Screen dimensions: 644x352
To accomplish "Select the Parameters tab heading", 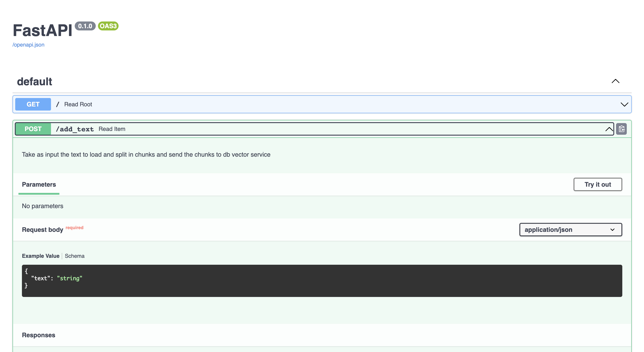I will coord(39,184).
